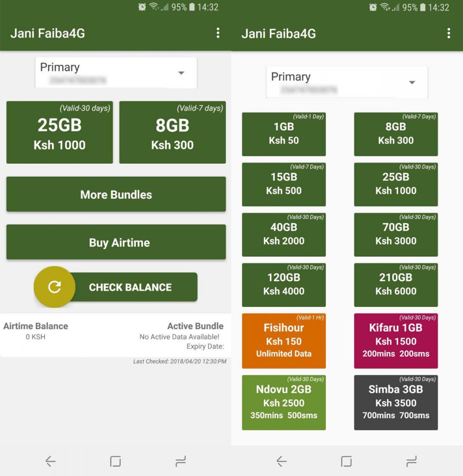
Task: Expand the Primary SIM dropdown above the 1GB bundle
Action: [347, 82]
